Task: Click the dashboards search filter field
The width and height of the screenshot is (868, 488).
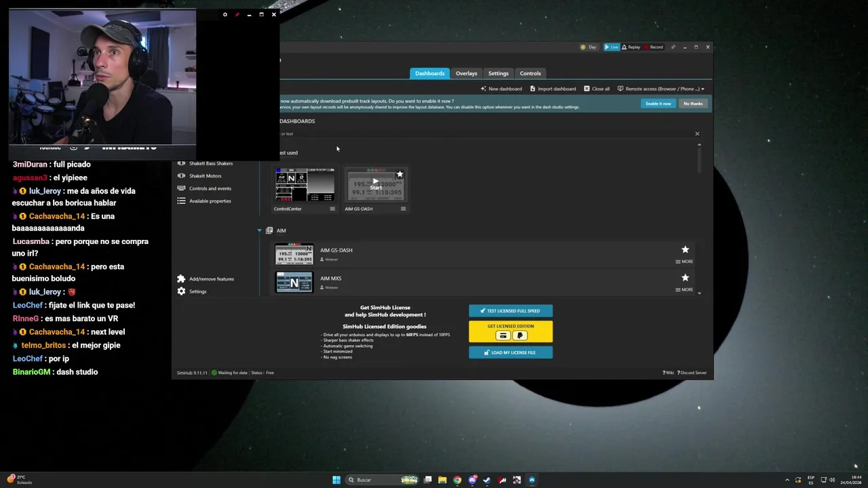Action: click(x=485, y=134)
